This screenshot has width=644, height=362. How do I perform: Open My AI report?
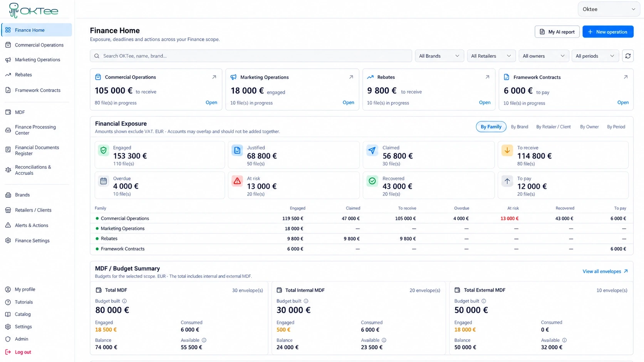[x=557, y=32]
